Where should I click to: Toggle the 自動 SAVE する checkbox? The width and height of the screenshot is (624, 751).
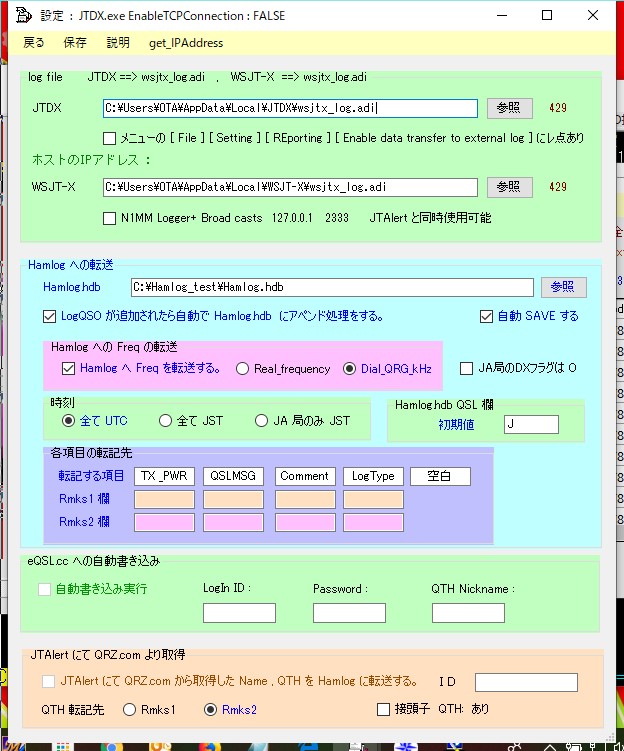(x=486, y=317)
